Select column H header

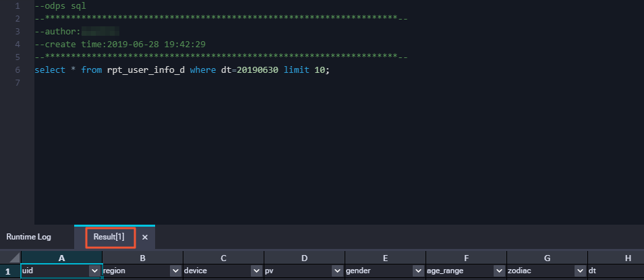[616, 258]
